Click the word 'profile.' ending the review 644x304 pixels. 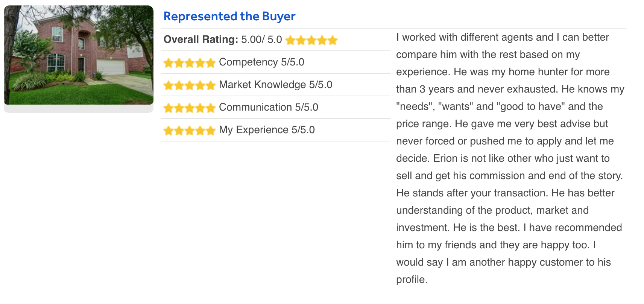click(x=412, y=280)
